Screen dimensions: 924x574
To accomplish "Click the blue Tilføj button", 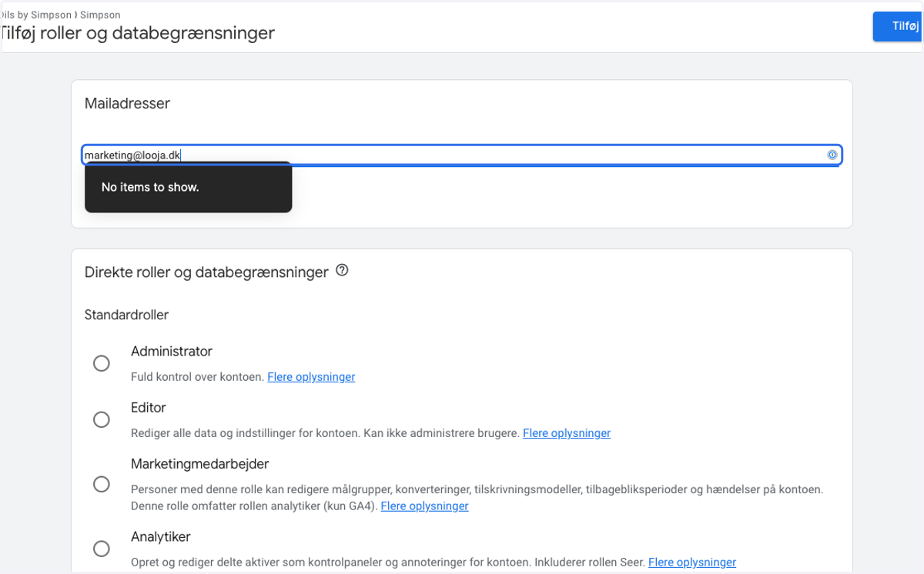I will [x=898, y=26].
